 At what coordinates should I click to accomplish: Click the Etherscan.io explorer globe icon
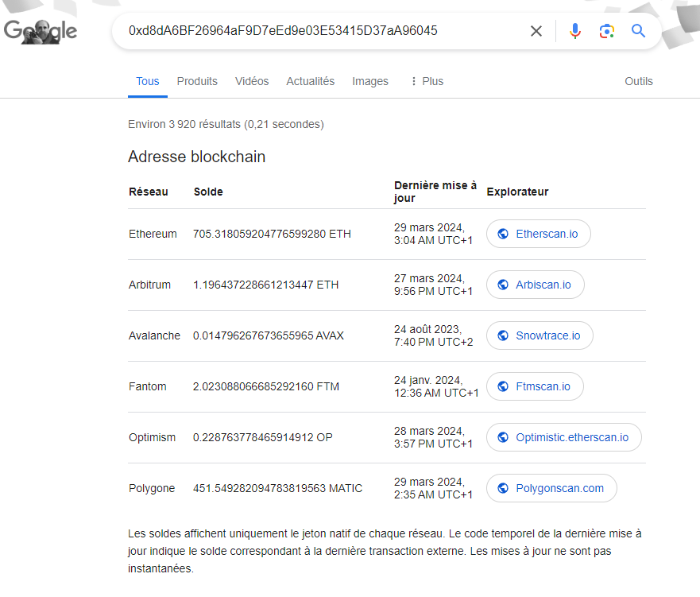tap(501, 234)
